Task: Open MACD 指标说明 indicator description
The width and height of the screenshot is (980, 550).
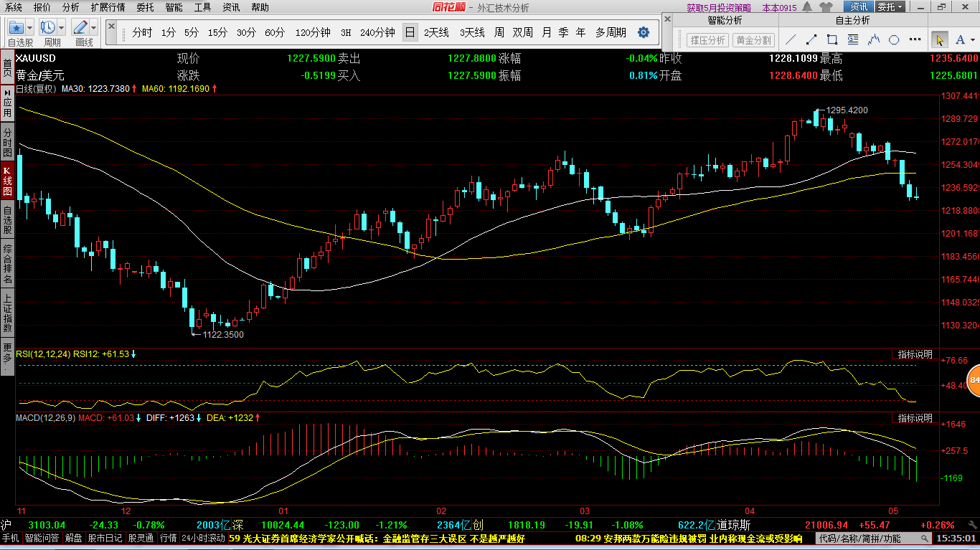Action: point(915,417)
